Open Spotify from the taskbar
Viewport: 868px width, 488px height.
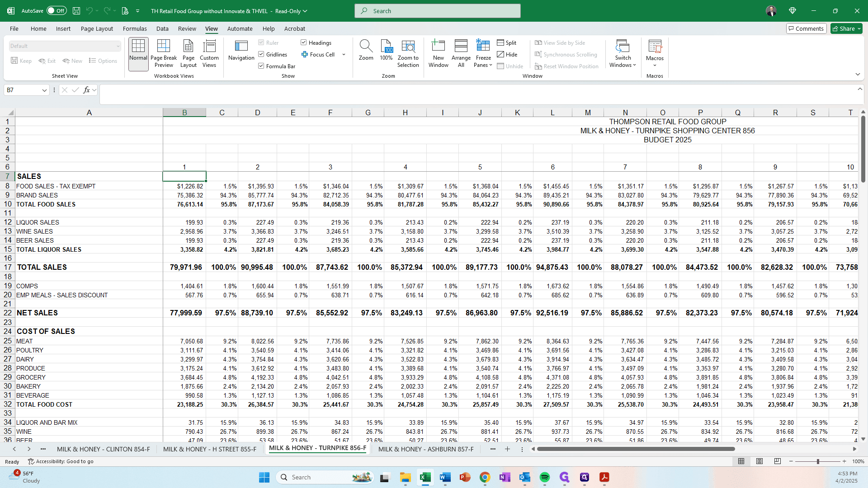545,477
